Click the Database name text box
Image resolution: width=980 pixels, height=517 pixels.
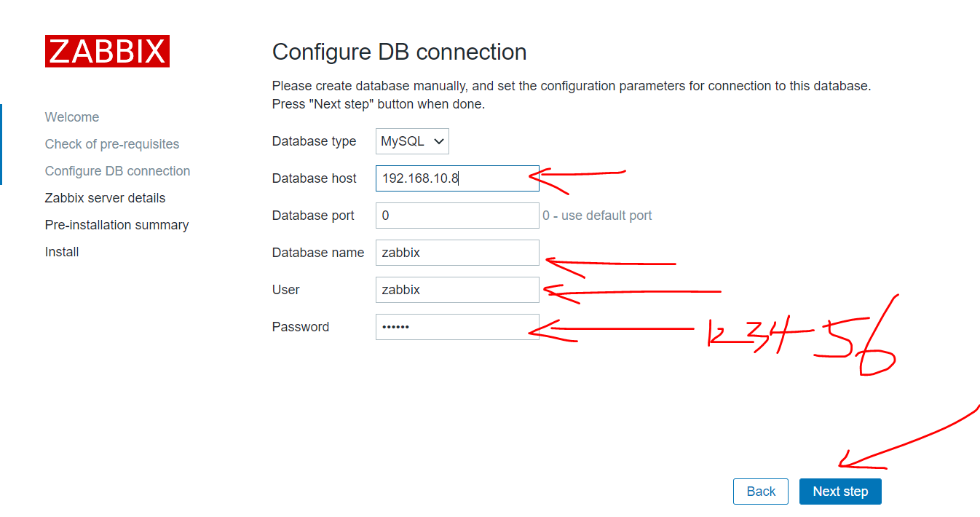[457, 253]
